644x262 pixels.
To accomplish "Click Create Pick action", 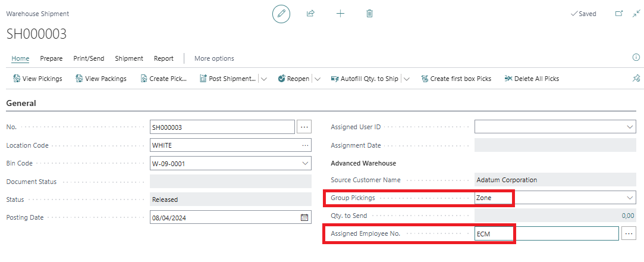I will pos(164,79).
